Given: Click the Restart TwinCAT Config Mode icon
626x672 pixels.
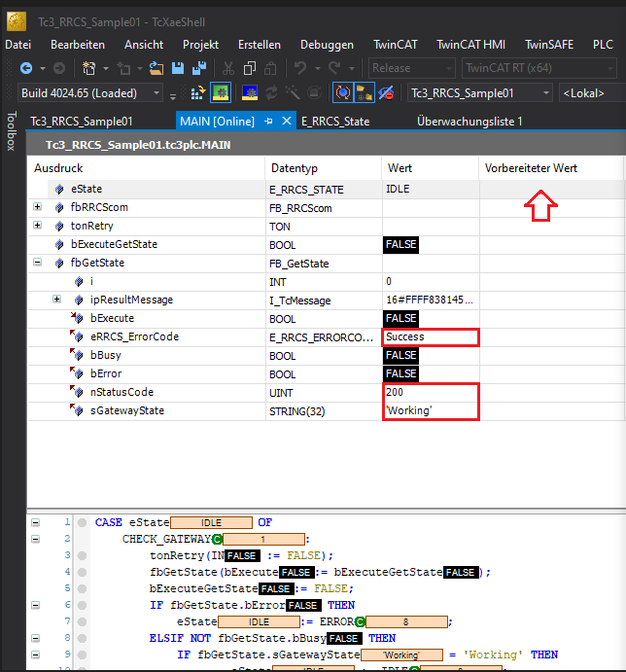Looking at the screenshot, I should coord(250,92).
